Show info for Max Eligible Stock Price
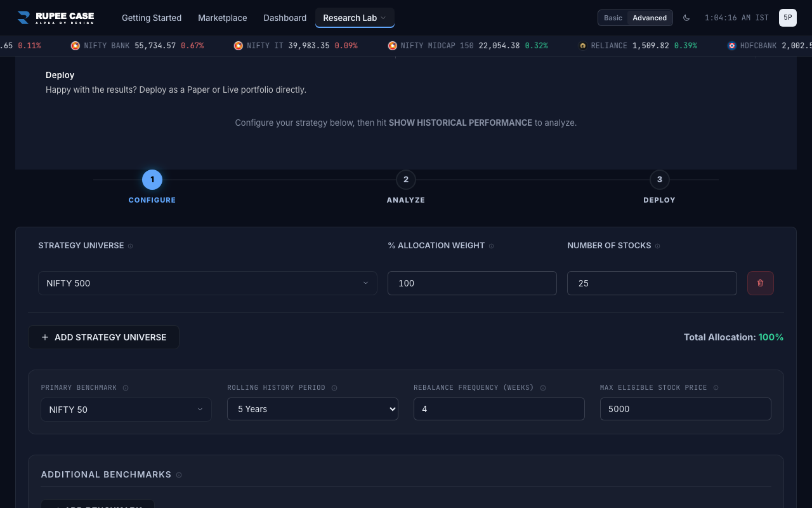 [x=716, y=388]
